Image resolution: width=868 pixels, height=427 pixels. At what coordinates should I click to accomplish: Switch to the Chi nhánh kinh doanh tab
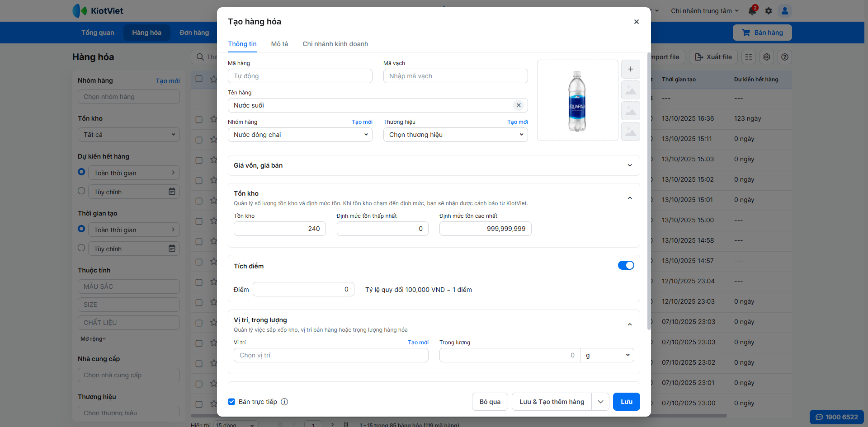(x=335, y=44)
